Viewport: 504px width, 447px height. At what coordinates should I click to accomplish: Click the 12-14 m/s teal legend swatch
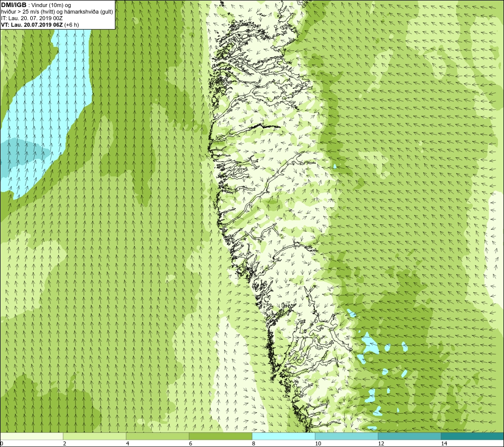pyautogui.click(x=409, y=436)
